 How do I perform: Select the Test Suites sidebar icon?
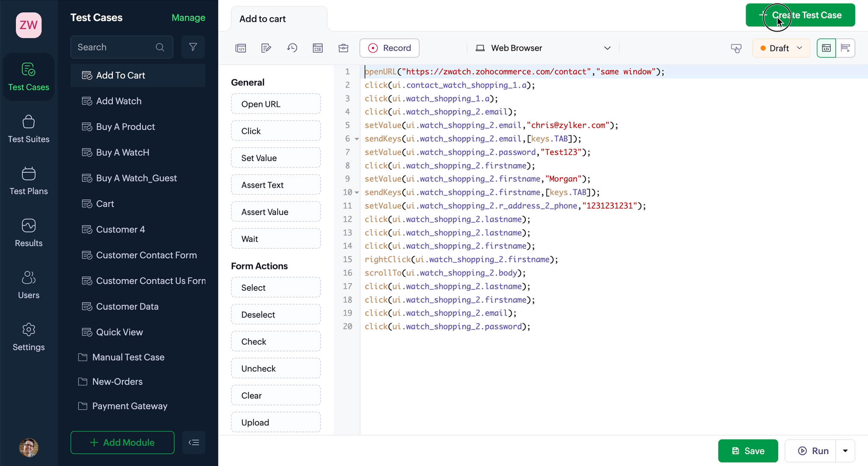pyautogui.click(x=28, y=128)
